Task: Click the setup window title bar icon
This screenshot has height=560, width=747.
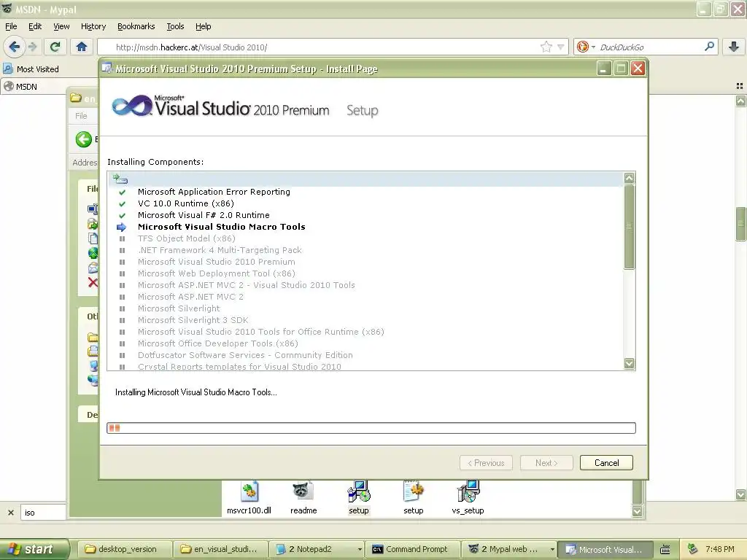Action: [x=107, y=69]
